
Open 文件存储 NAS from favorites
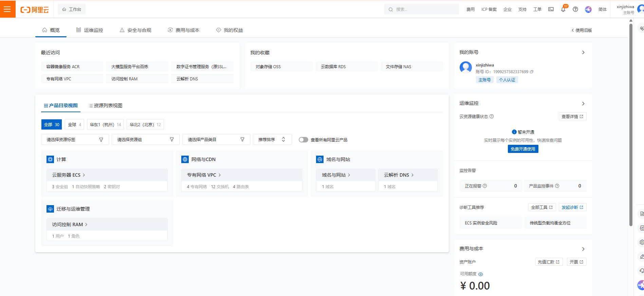coord(412,66)
